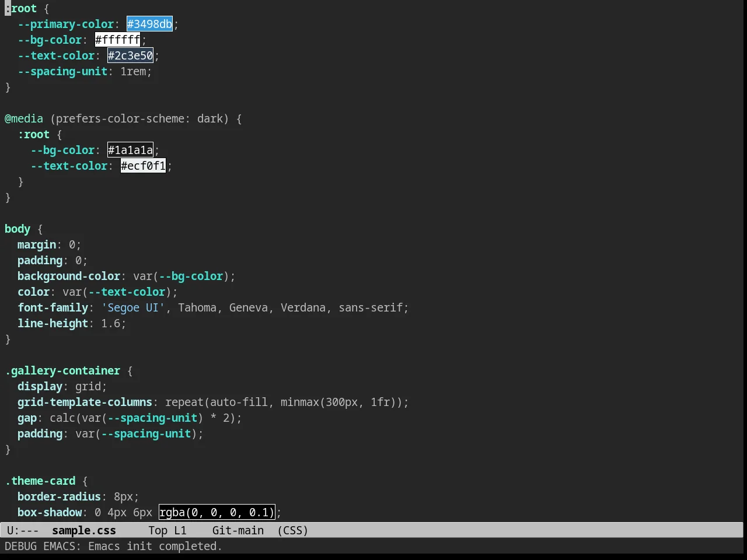Click the word Verdana

pos(303,307)
